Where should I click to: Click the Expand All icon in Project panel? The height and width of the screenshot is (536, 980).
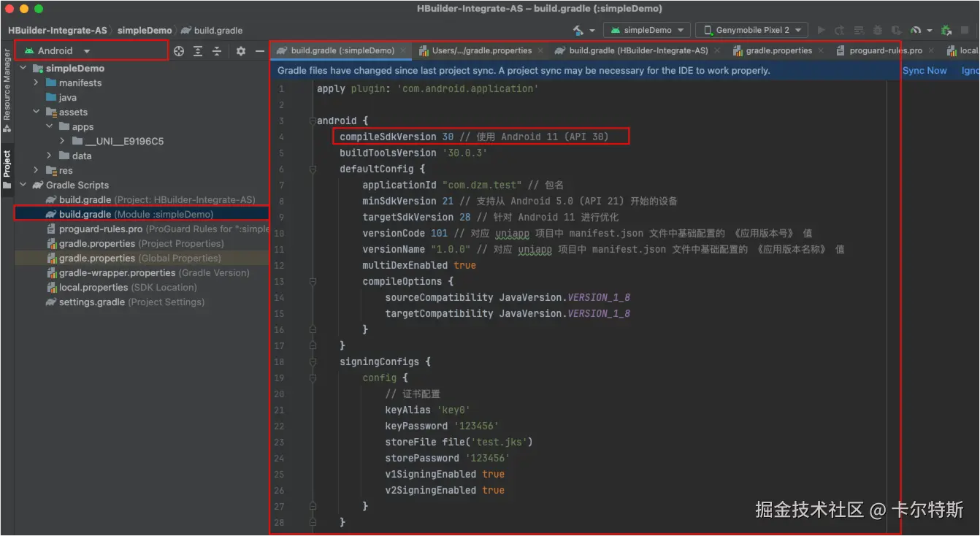point(198,51)
